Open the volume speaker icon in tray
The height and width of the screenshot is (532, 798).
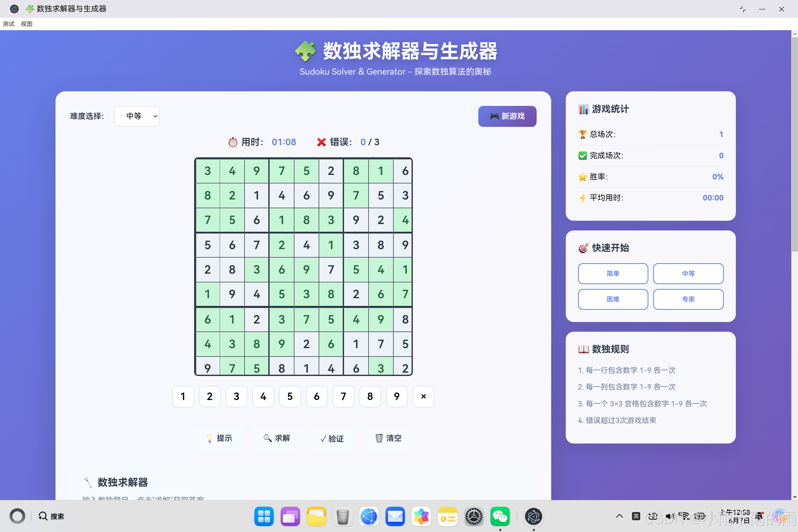click(669, 516)
